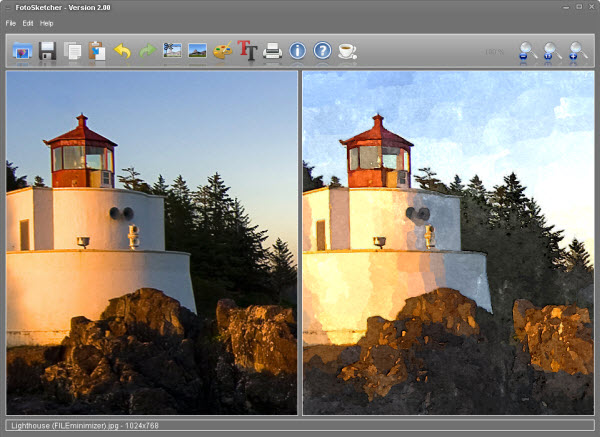The image size is (600, 437).
Task: Save the picture with floppy disk icon
Action: click(47, 50)
